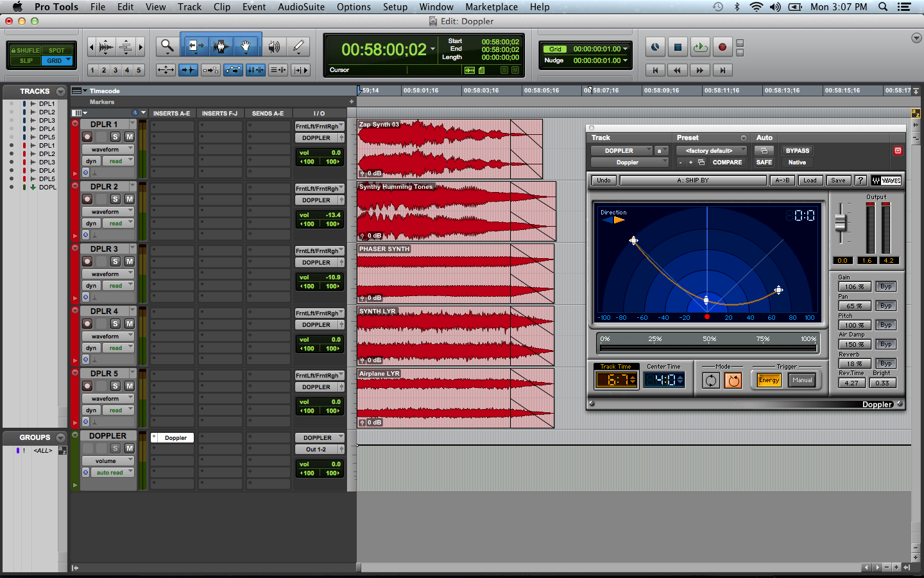Toggle the Tab to Transients button
Screen dimensions: 924x578
[x=188, y=70]
